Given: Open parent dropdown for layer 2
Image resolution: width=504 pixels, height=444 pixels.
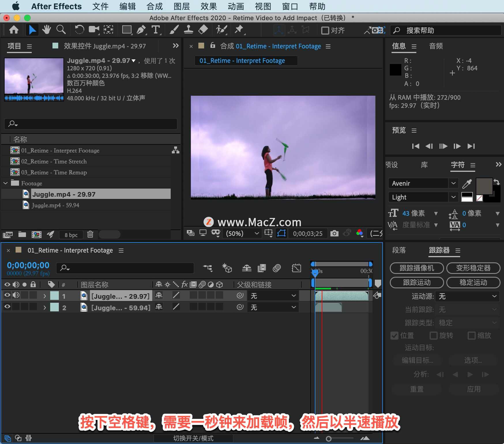Looking at the screenshot, I should click(273, 307).
